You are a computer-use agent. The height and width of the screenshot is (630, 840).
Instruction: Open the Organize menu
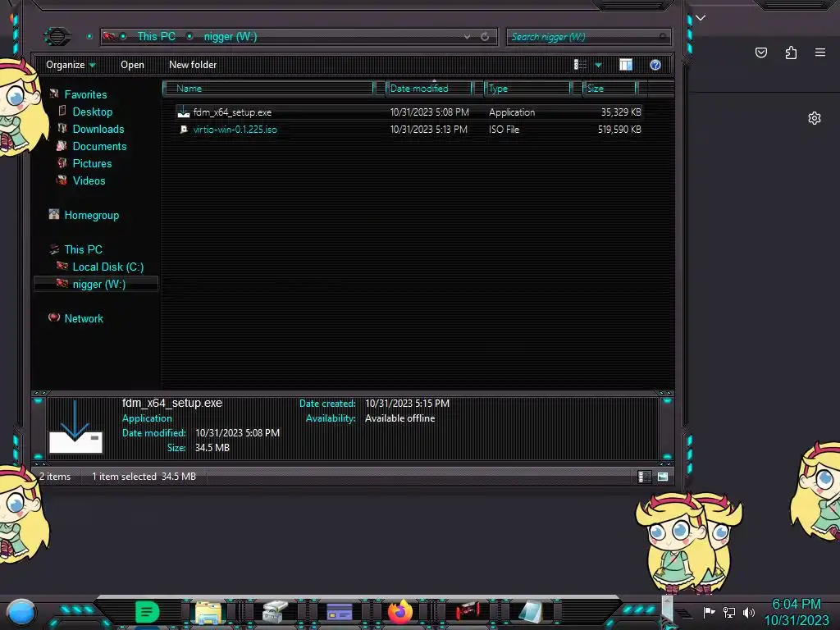point(71,65)
